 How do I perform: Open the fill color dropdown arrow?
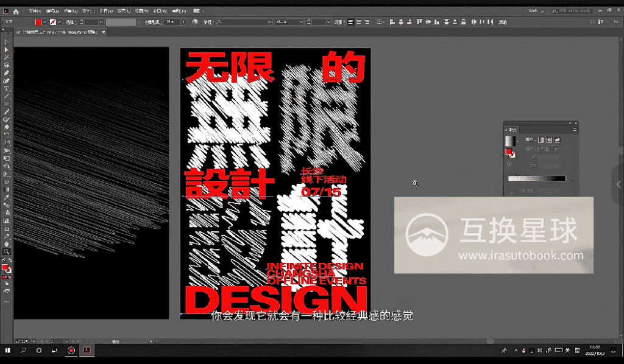[45, 22]
